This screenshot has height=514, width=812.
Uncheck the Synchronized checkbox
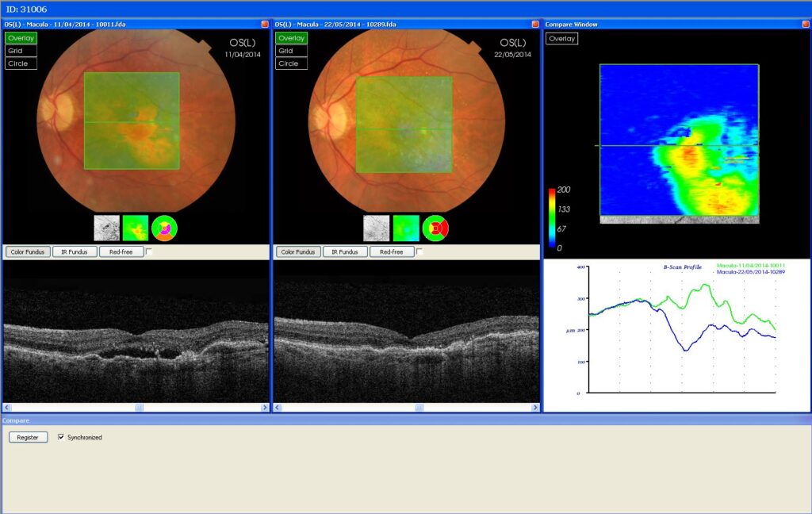[x=61, y=437]
